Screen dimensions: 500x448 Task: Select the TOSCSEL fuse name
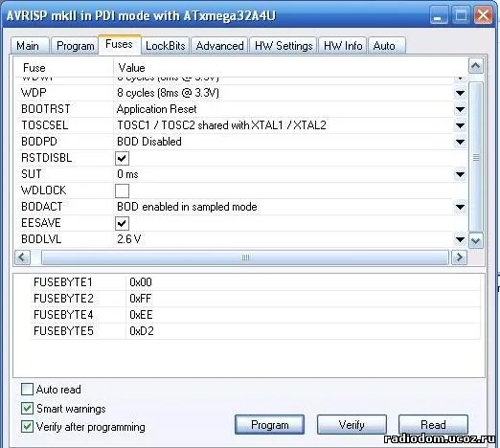coord(45,125)
